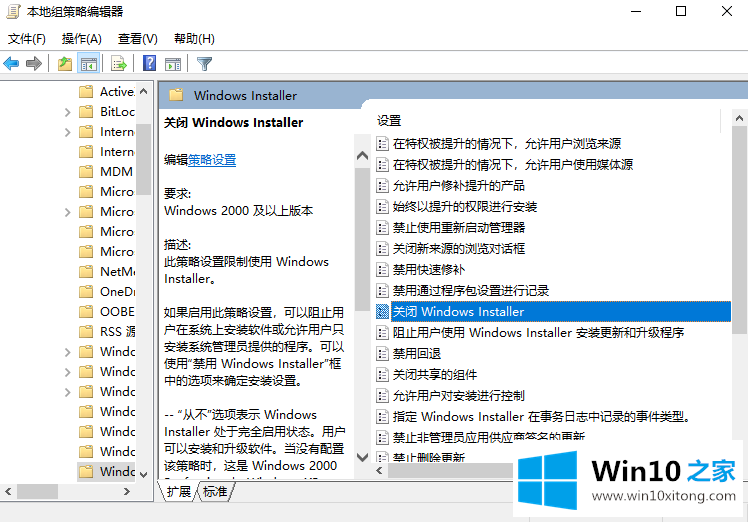Open the 帮助(H) menu

click(x=194, y=39)
